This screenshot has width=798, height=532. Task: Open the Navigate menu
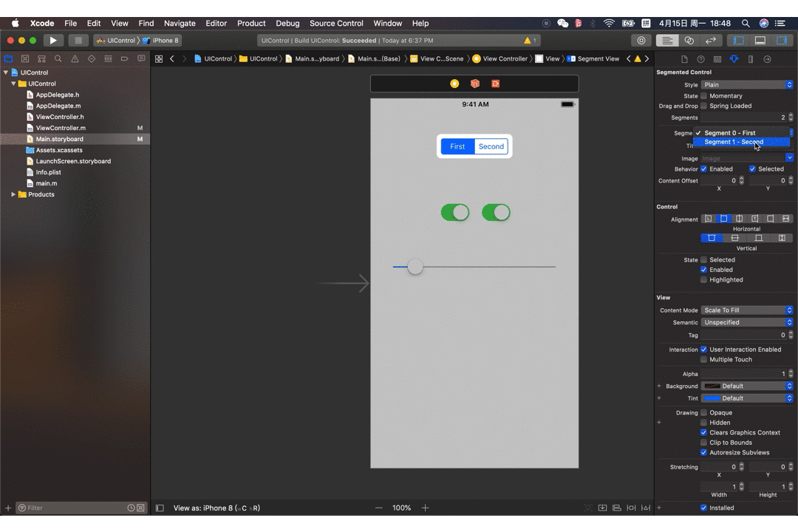(180, 24)
